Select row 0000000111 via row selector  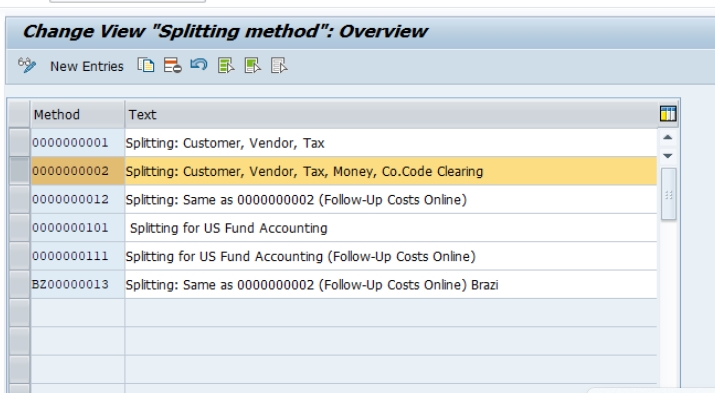(x=20, y=256)
